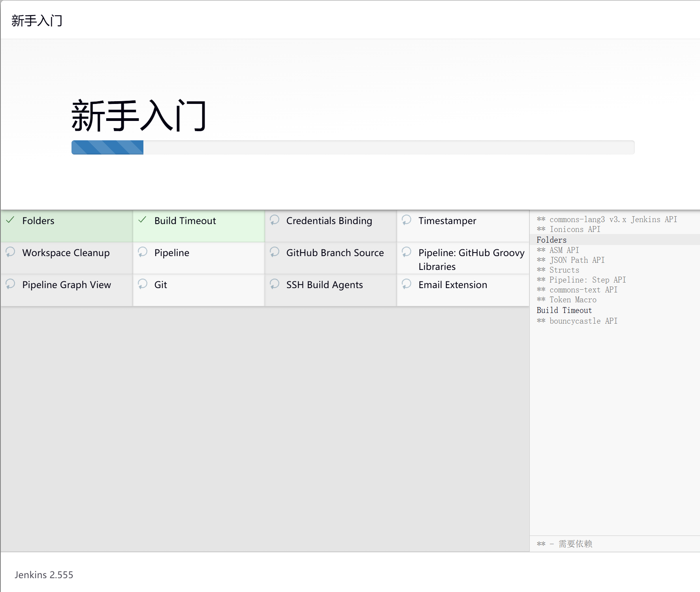Image resolution: width=700 pixels, height=592 pixels.
Task: Click the Email Extension plugin name
Action: pyautogui.click(x=453, y=285)
